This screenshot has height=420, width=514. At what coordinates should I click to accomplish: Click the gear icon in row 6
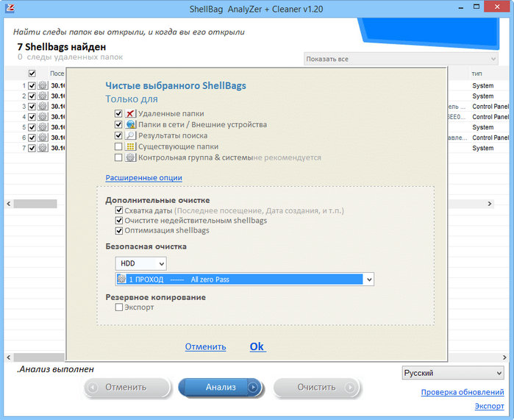pyautogui.click(x=43, y=138)
